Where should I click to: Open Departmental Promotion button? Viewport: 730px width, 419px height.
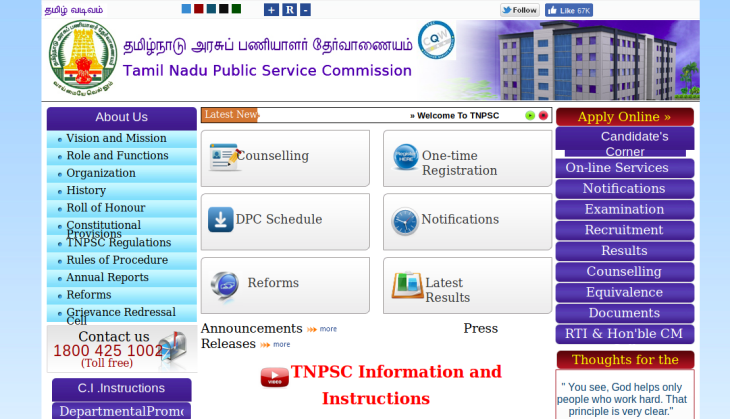point(122,411)
